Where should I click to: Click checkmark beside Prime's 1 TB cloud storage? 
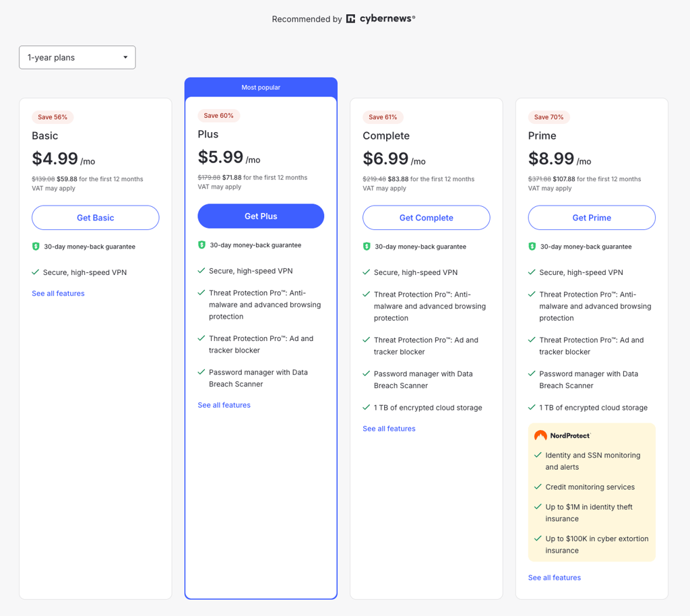(532, 408)
